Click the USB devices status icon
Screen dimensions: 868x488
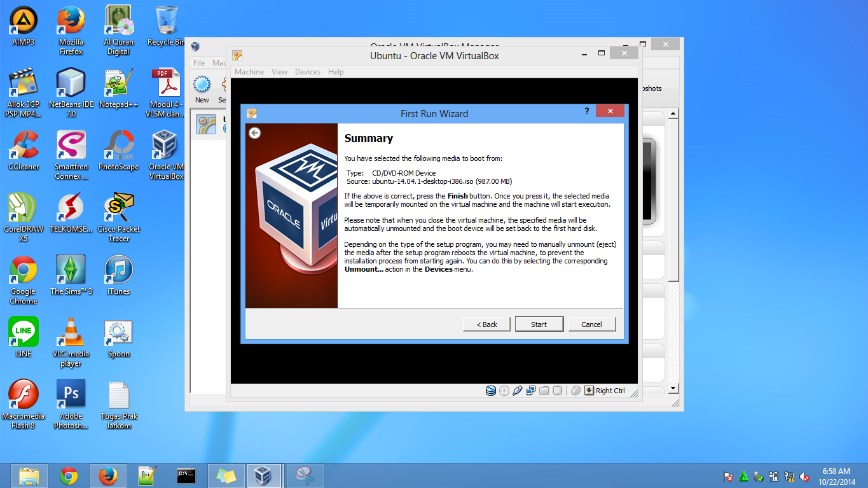[518, 391]
